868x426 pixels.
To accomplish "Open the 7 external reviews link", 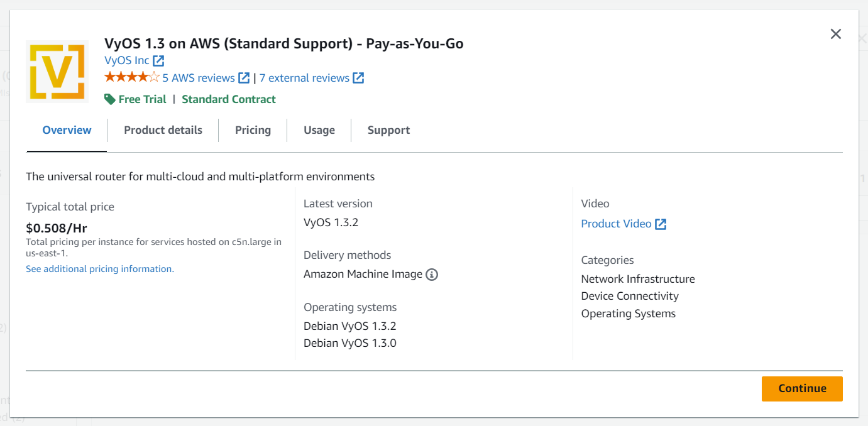I will coord(304,77).
